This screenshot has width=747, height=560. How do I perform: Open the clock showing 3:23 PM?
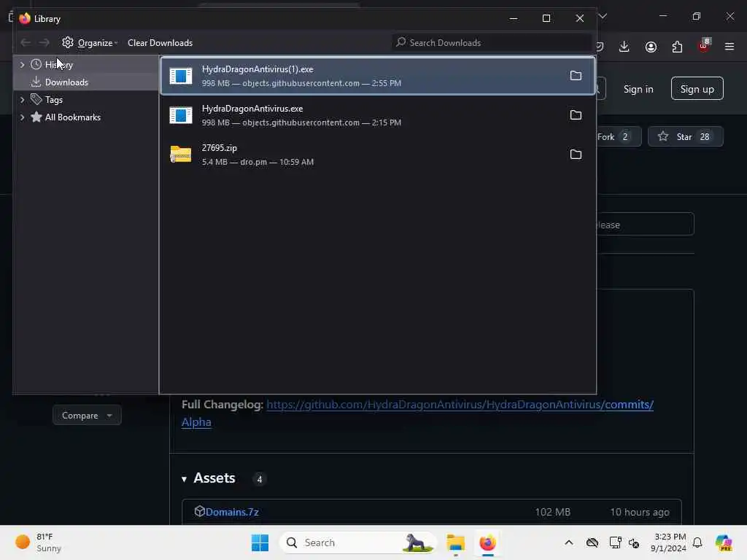pos(669,542)
